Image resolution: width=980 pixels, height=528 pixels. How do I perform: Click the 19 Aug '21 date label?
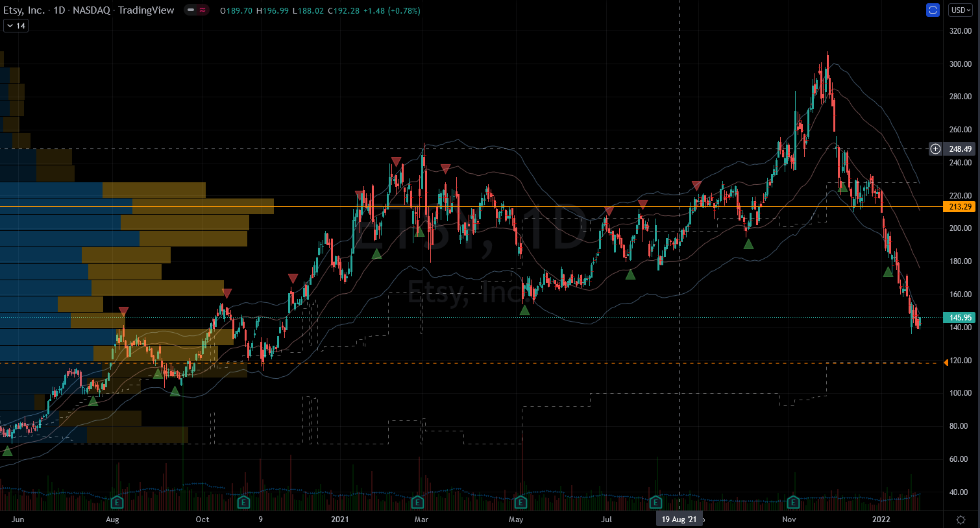coord(680,520)
